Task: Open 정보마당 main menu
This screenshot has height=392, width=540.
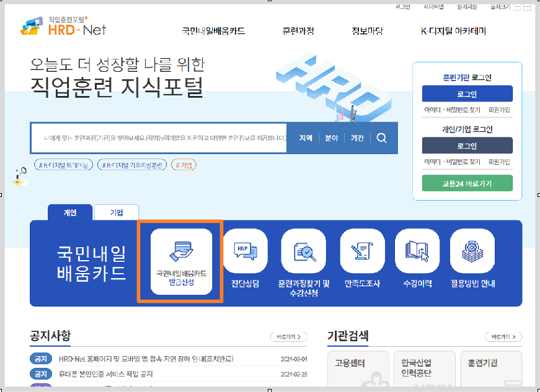Action: pyautogui.click(x=367, y=31)
